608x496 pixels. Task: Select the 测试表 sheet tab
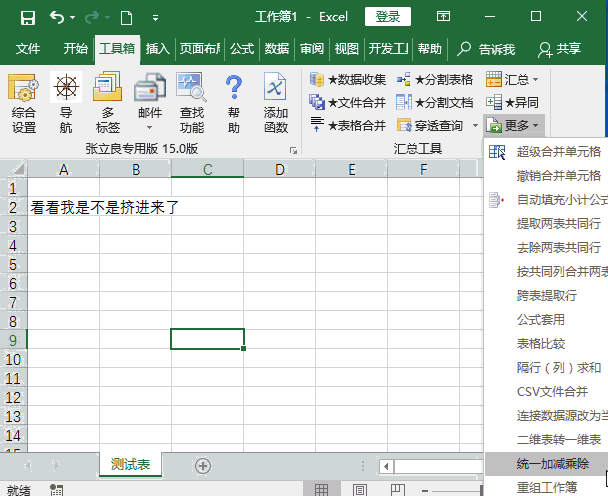click(x=131, y=464)
